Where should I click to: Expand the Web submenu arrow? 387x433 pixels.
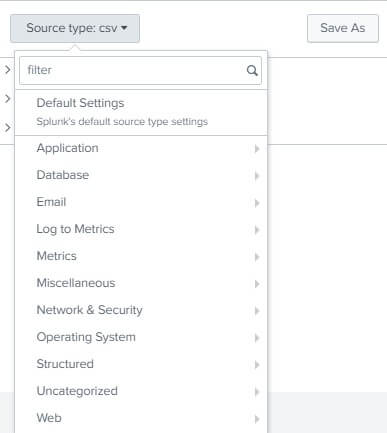pos(257,419)
